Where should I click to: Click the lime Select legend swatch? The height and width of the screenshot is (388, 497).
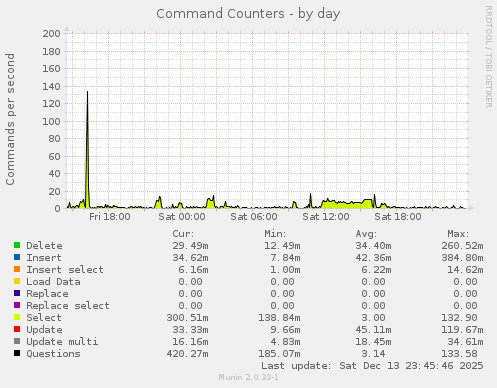click(17, 317)
